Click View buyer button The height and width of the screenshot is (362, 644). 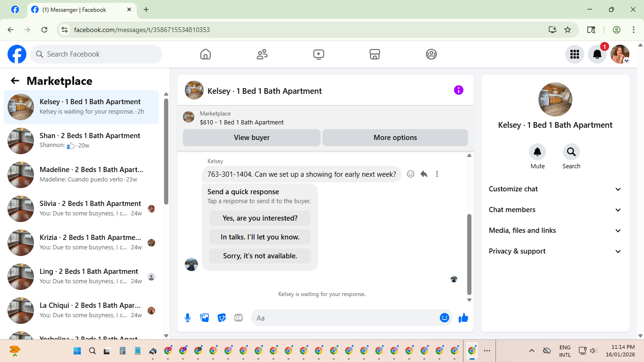tap(252, 138)
